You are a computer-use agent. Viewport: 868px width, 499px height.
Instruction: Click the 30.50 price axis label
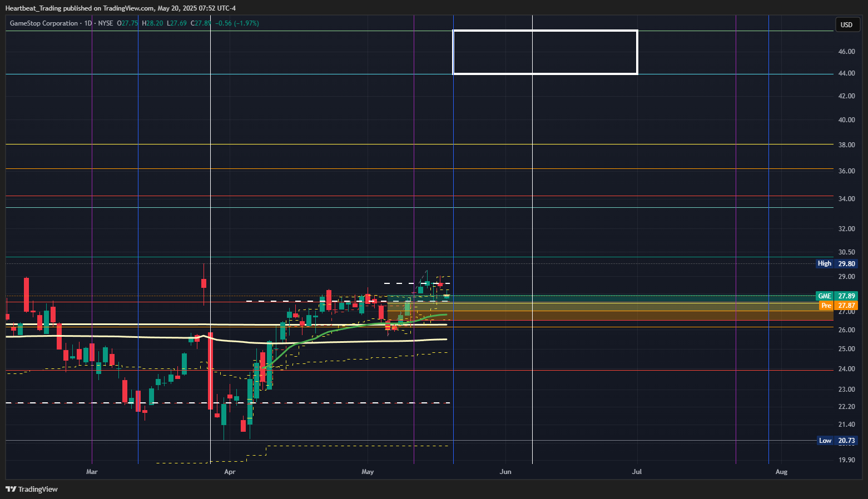(846, 252)
